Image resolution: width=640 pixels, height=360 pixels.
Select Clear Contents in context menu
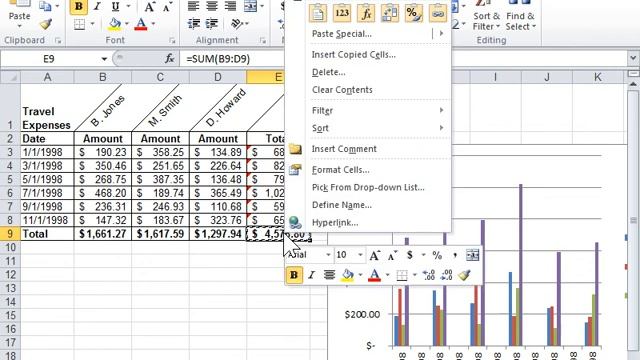pos(342,90)
